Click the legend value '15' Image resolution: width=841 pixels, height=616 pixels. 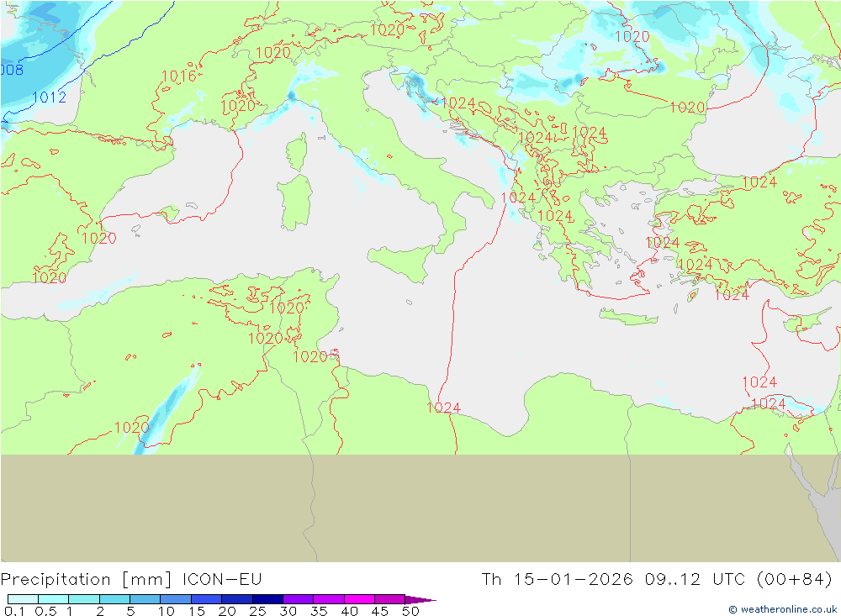197,611
